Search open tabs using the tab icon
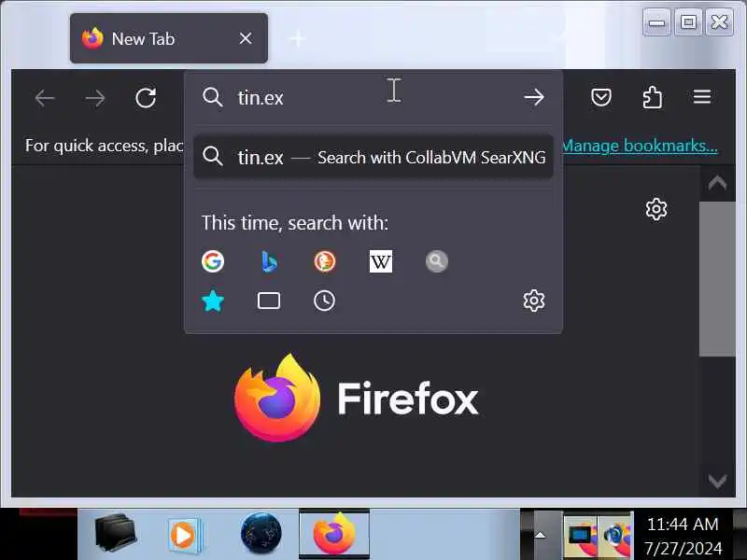 (x=269, y=301)
